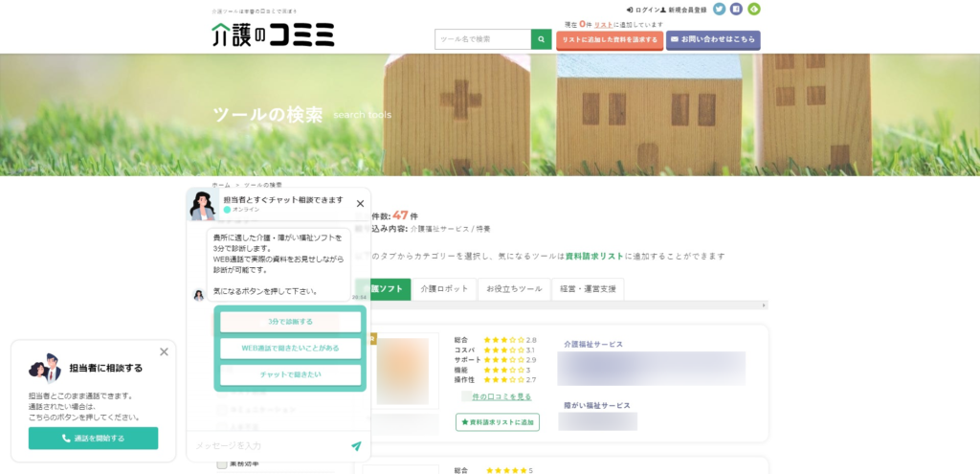
Task: Click the paper-plane send message icon
Action: (x=356, y=446)
